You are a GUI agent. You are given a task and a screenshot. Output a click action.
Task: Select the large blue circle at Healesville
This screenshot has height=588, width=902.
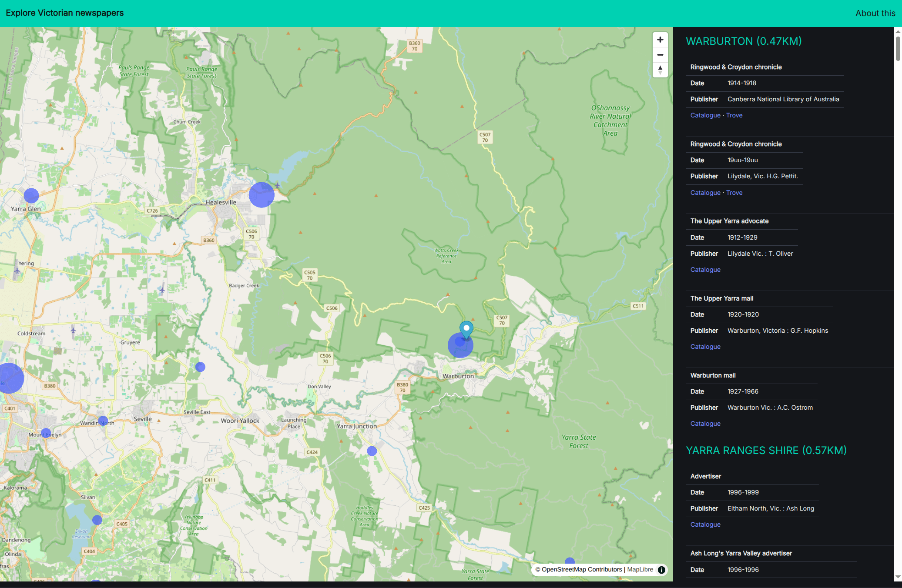coord(262,194)
